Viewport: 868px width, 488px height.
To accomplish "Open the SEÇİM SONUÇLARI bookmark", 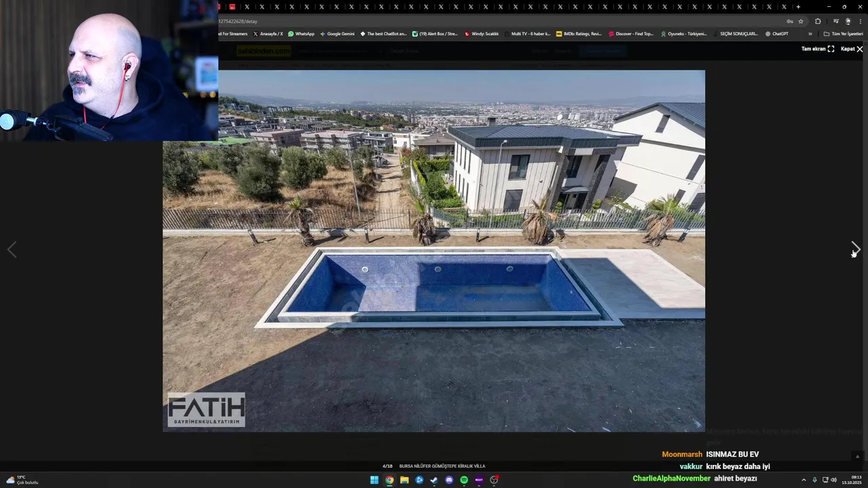I will [735, 33].
